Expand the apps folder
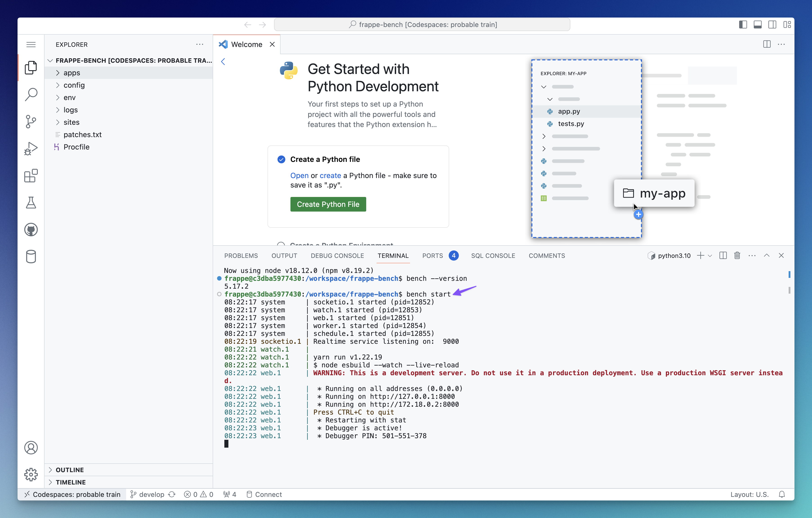Screen dimensions: 812x518 129,72
